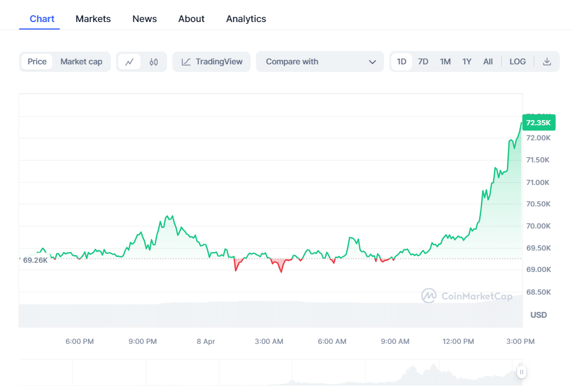This screenshot has width=572, height=392.
Task: Open the Compare with dropdown
Action: 320,61
